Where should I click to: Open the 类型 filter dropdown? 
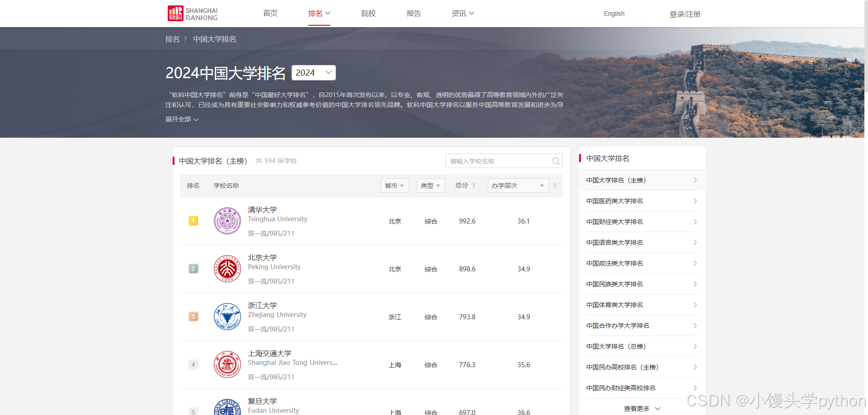(x=431, y=186)
